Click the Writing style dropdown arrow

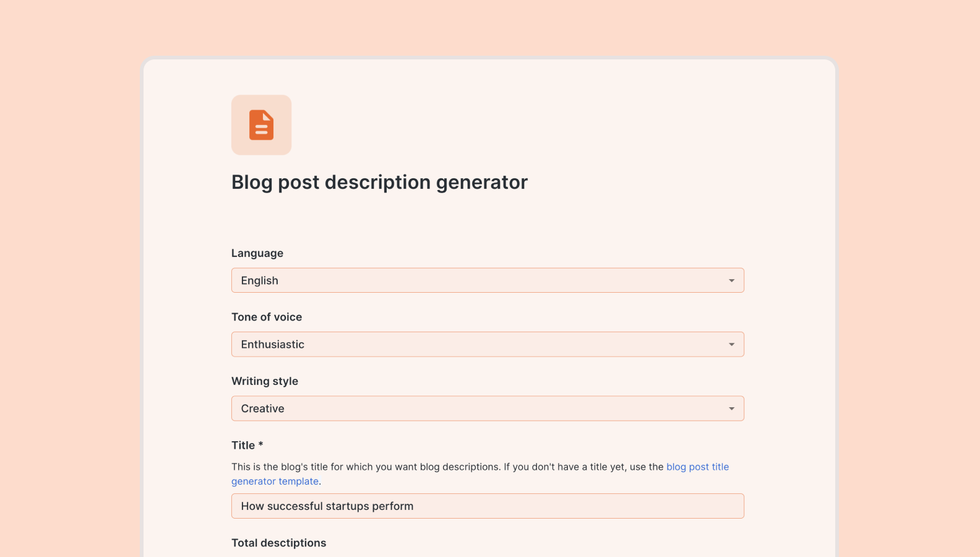pos(731,408)
